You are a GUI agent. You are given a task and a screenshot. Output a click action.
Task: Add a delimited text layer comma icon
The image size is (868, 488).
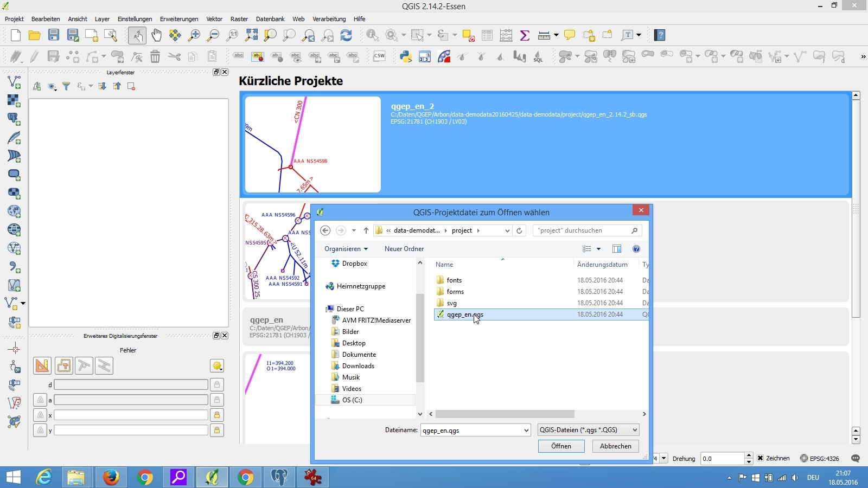[x=14, y=267]
